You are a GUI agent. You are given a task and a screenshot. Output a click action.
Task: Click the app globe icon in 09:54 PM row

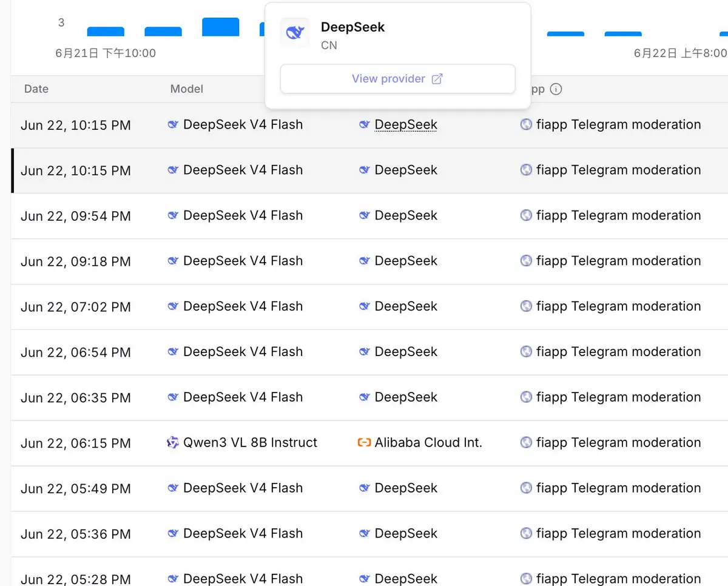point(526,215)
